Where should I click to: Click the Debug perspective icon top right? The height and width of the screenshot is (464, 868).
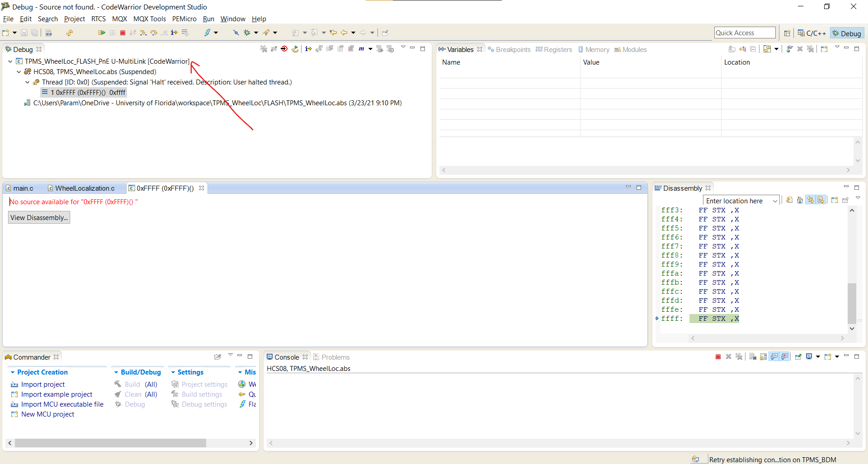(847, 33)
